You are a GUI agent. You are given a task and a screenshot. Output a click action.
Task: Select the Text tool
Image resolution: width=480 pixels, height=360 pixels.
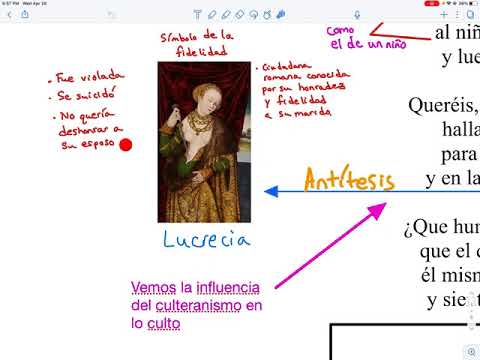[197, 15]
